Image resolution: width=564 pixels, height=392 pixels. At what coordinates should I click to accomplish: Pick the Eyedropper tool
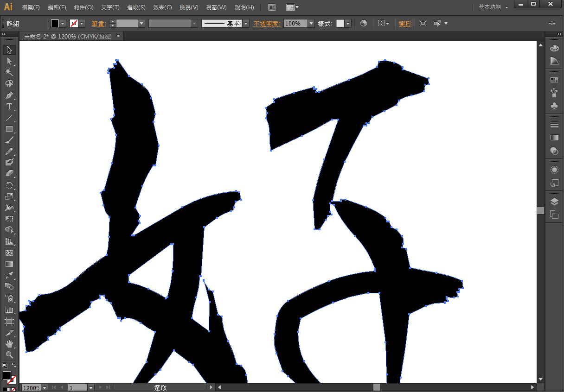click(9, 276)
